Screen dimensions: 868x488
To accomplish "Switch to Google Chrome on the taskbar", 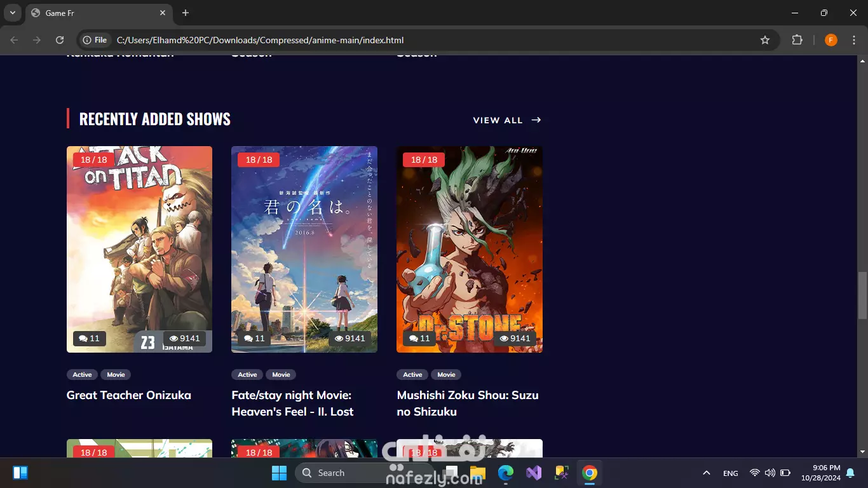I will 590,473.
